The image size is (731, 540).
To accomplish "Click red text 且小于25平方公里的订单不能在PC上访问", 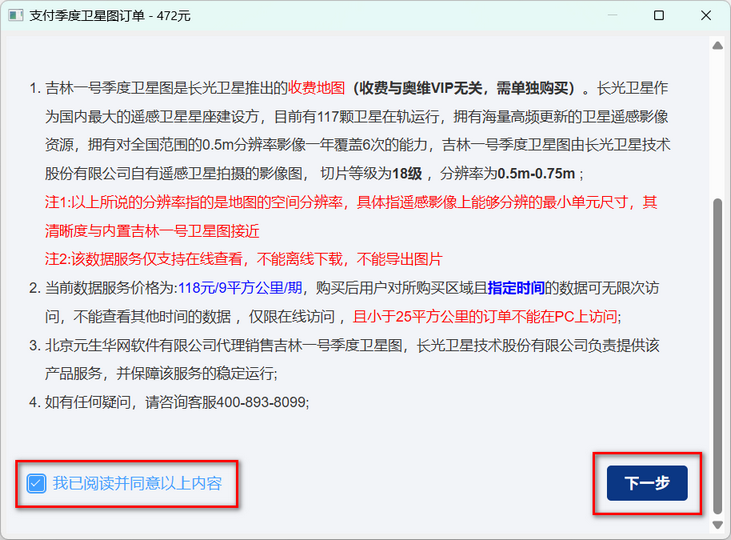I will pyautogui.click(x=485, y=317).
